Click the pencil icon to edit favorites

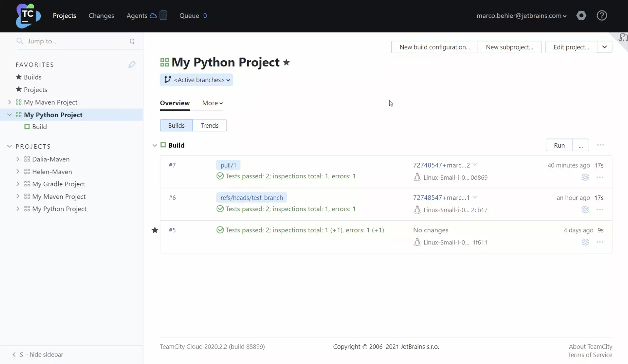132,64
